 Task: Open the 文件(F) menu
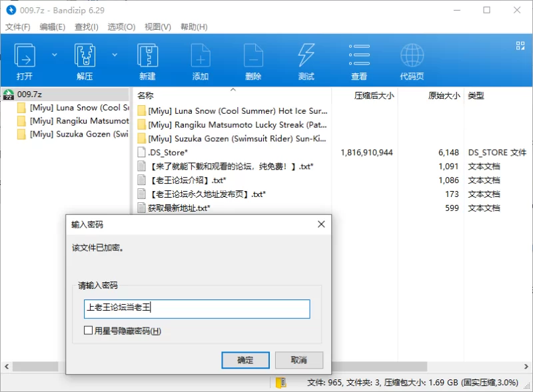coord(18,27)
